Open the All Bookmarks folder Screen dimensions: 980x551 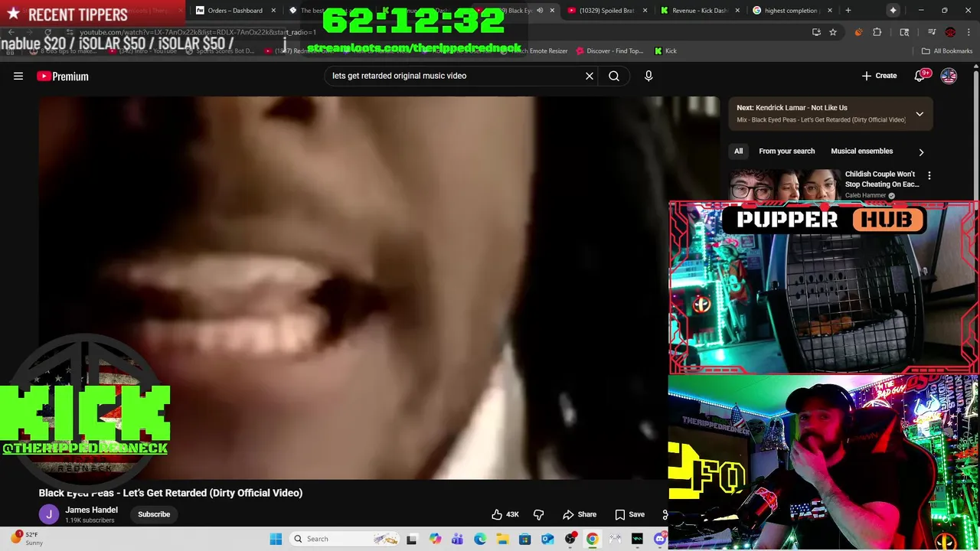[x=947, y=51]
